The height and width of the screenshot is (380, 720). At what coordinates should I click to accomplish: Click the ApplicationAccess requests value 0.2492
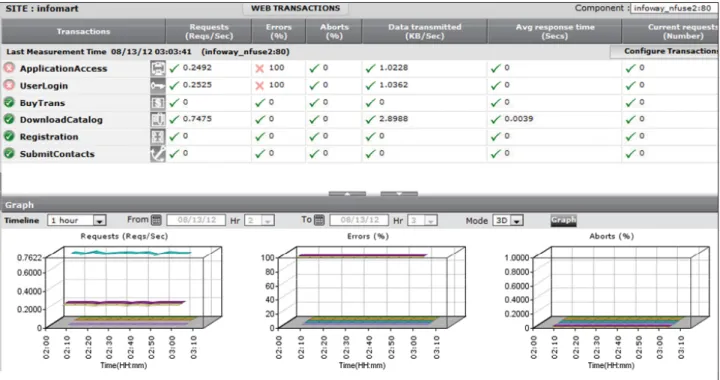(197, 68)
